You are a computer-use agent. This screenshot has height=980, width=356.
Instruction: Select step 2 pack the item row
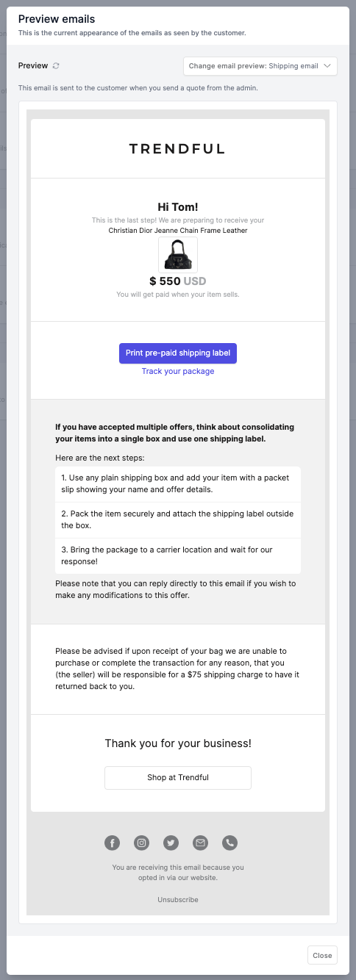178,520
